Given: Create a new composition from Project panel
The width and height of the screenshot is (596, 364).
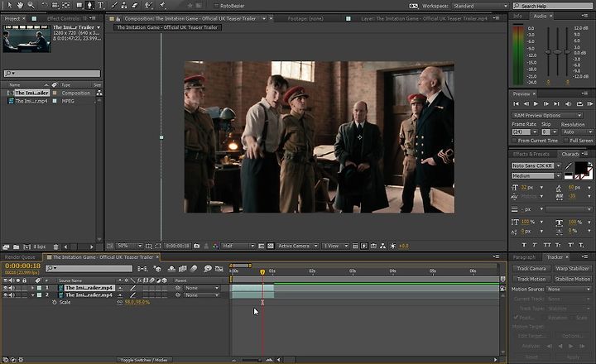Looking at the screenshot, I should pyautogui.click(x=27, y=247).
